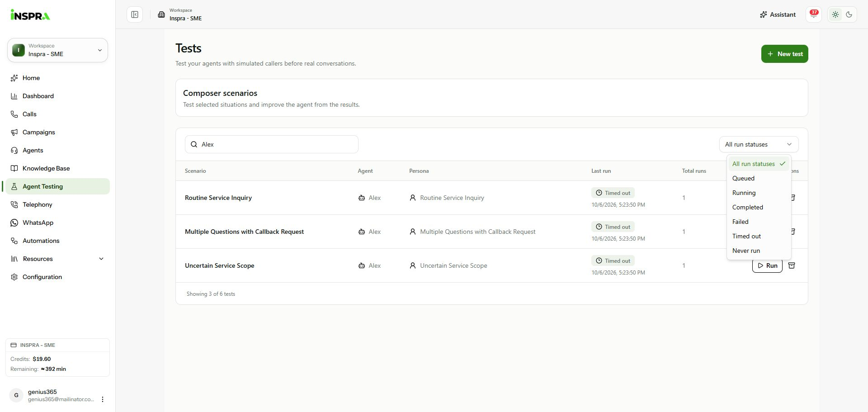Click the Uncertain Service Scope scenario name
This screenshot has height=412, width=868.
click(x=219, y=265)
